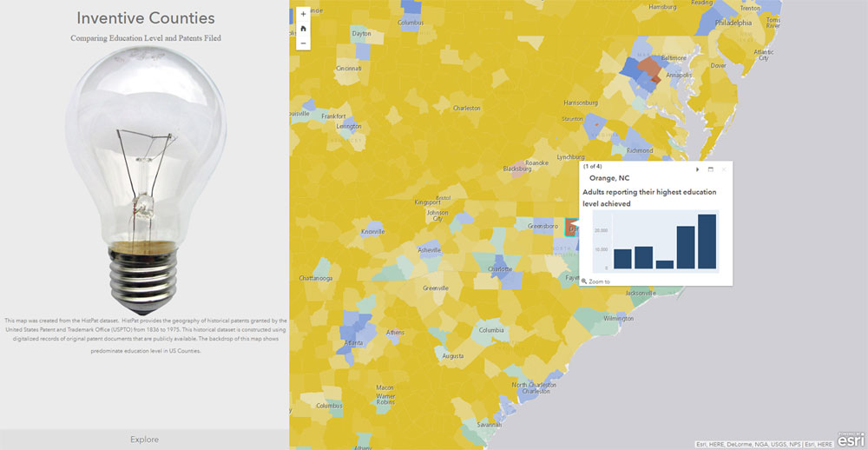
Task: Click the shortest bar in chart
Action: click(x=665, y=264)
